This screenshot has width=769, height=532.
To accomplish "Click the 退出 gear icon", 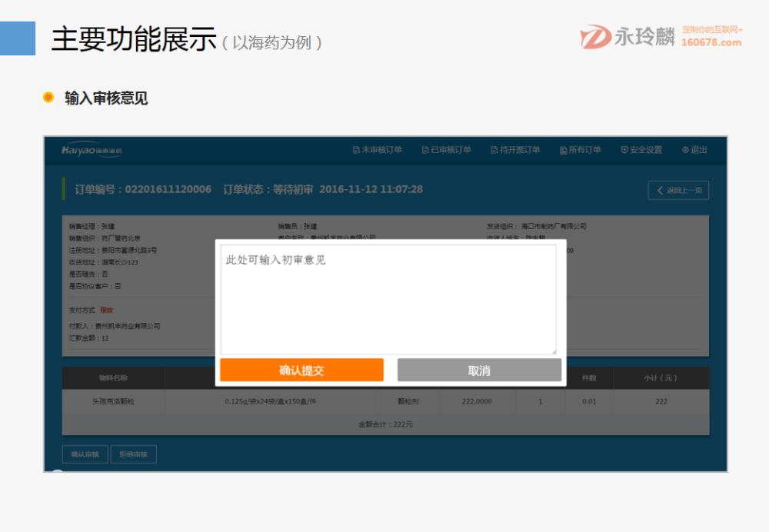I will (x=684, y=151).
